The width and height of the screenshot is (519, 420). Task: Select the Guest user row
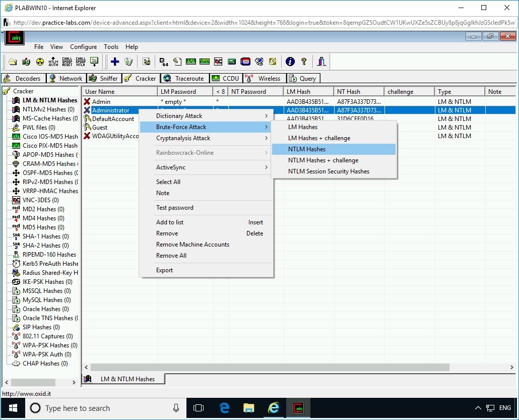click(x=100, y=128)
